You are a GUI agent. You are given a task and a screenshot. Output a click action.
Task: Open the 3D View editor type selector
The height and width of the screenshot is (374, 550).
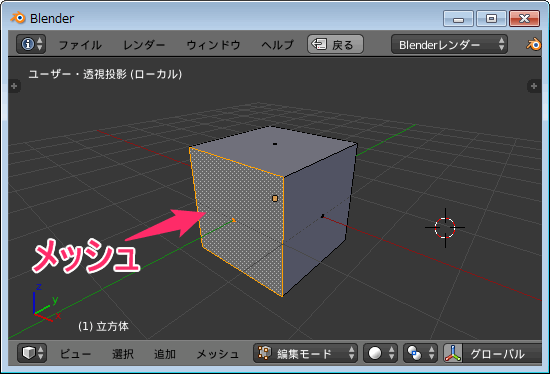[x=32, y=353]
